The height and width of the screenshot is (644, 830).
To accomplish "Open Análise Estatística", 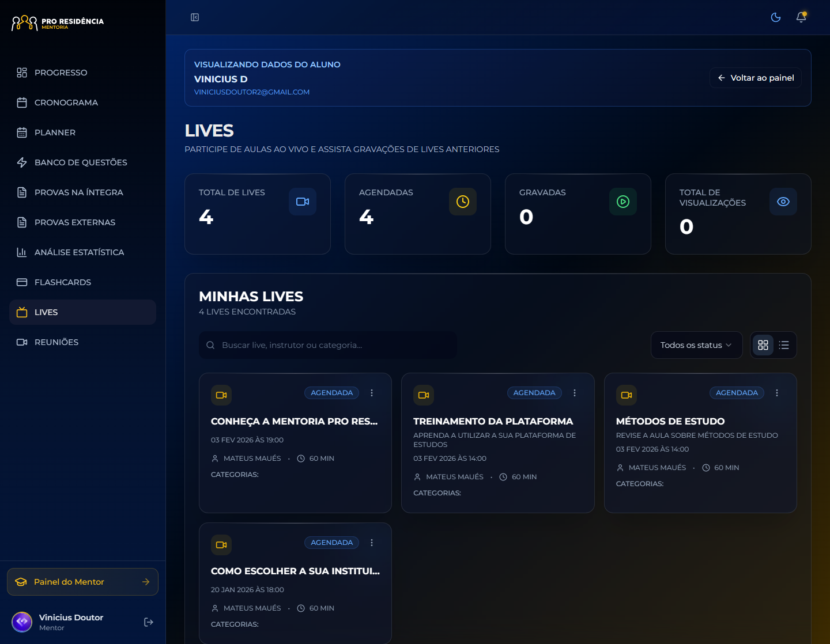I will point(82,252).
